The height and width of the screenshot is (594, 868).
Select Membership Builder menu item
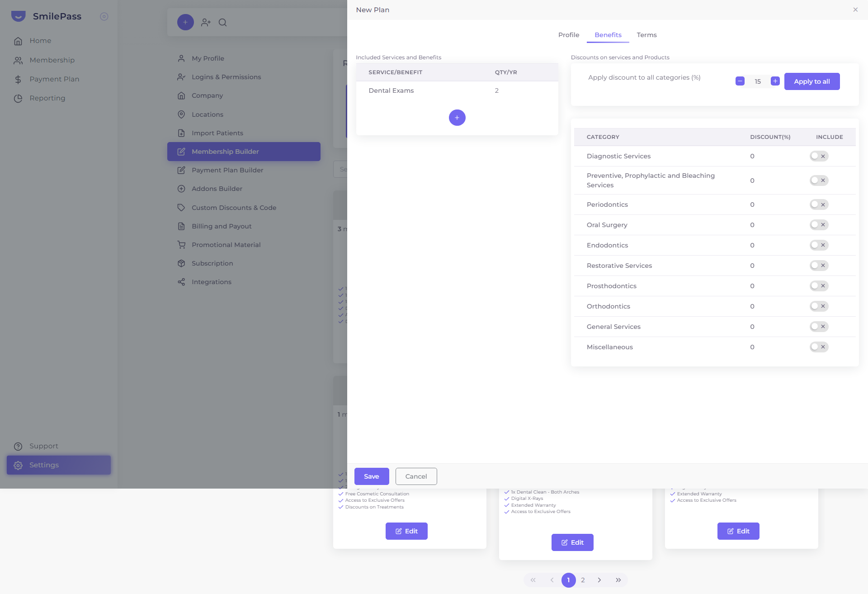(x=244, y=152)
